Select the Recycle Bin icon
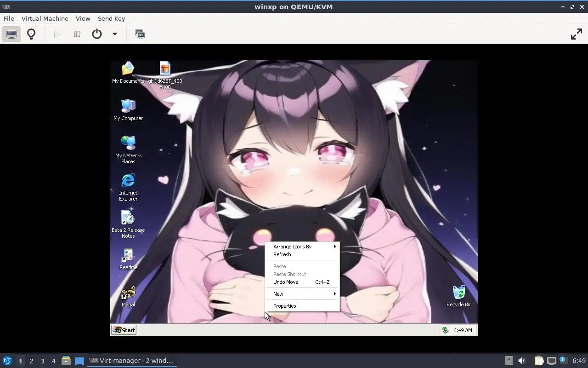This screenshot has width=588, height=368. point(459,296)
